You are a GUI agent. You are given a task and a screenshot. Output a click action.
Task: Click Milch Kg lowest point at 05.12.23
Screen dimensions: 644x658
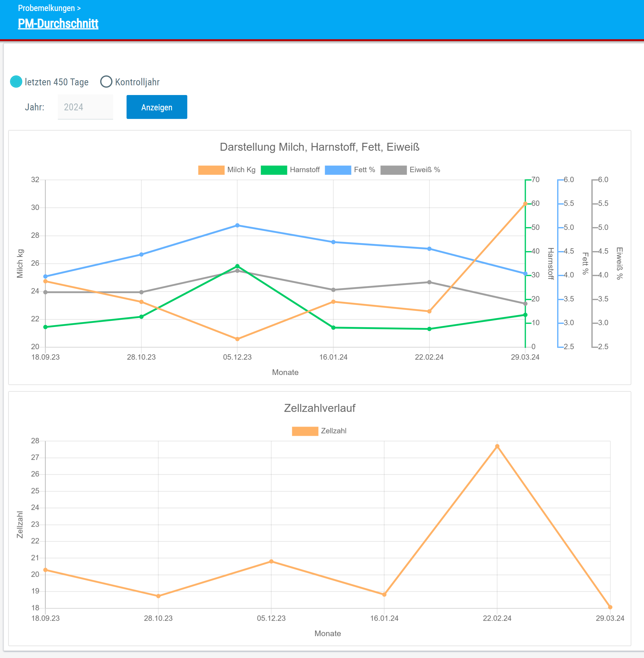237,339
